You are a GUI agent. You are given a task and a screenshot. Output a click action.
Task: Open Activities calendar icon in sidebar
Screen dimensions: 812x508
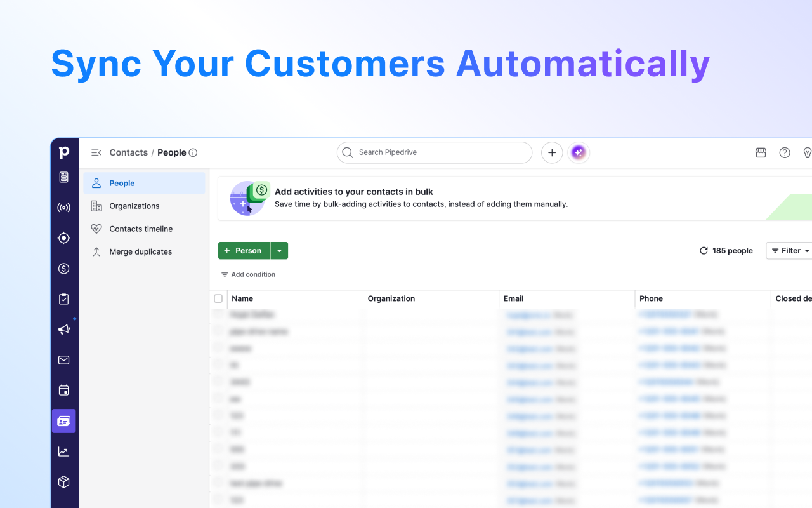(x=64, y=391)
